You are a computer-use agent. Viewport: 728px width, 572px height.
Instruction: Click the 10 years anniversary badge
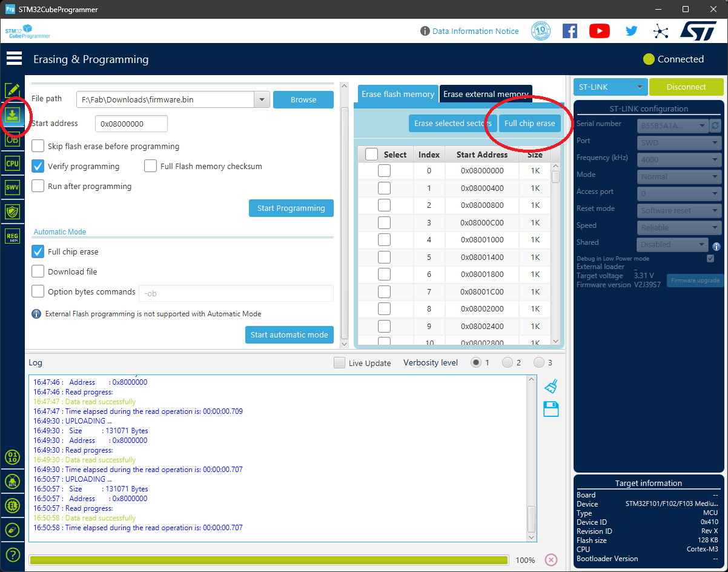(x=540, y=31)
